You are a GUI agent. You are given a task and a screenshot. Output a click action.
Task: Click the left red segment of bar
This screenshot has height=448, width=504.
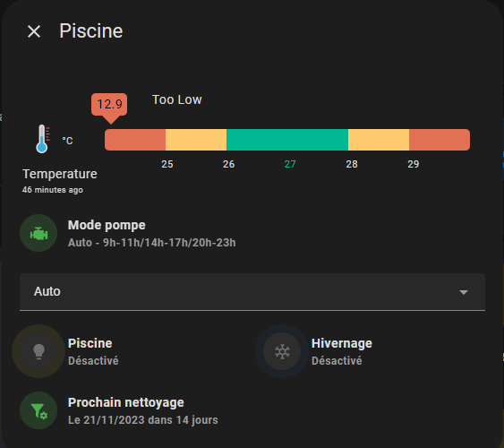[x=135, y=140]
